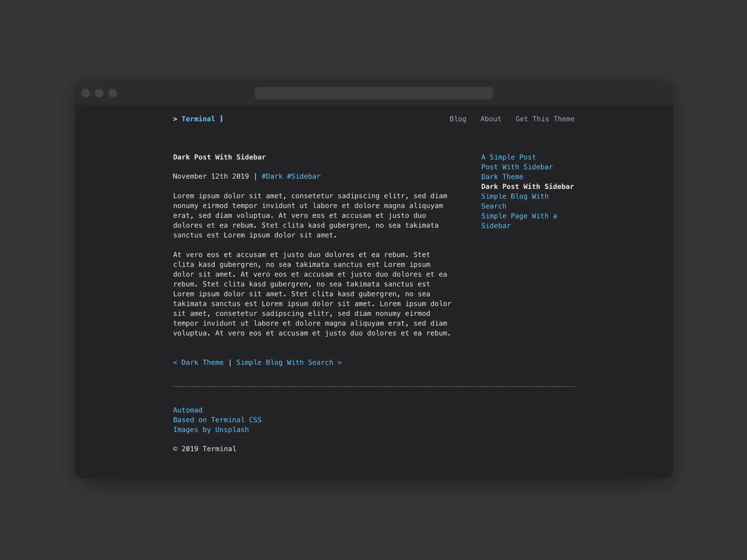Open the About page
The height and width of the screenshot is (560, 747).
(490, 119)
